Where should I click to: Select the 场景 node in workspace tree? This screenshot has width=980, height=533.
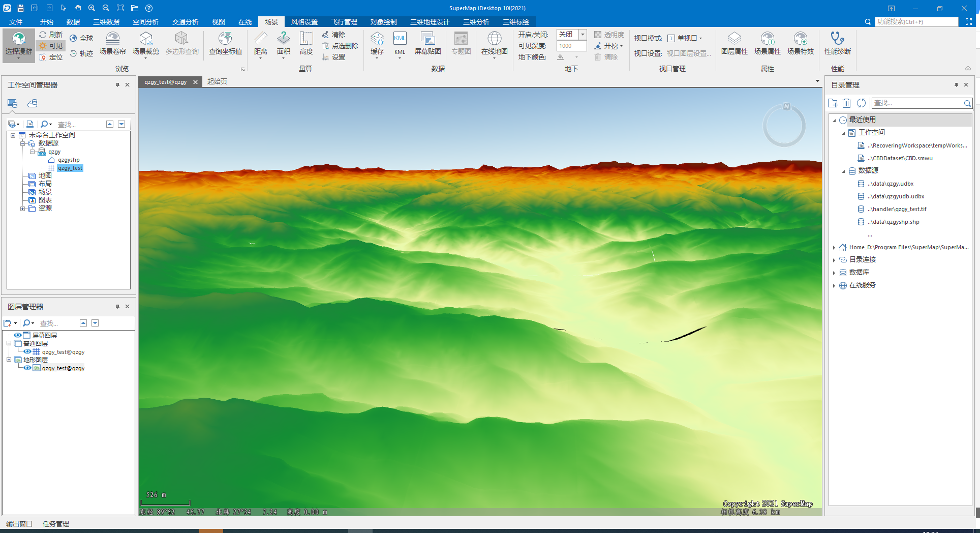click(45, 192)
